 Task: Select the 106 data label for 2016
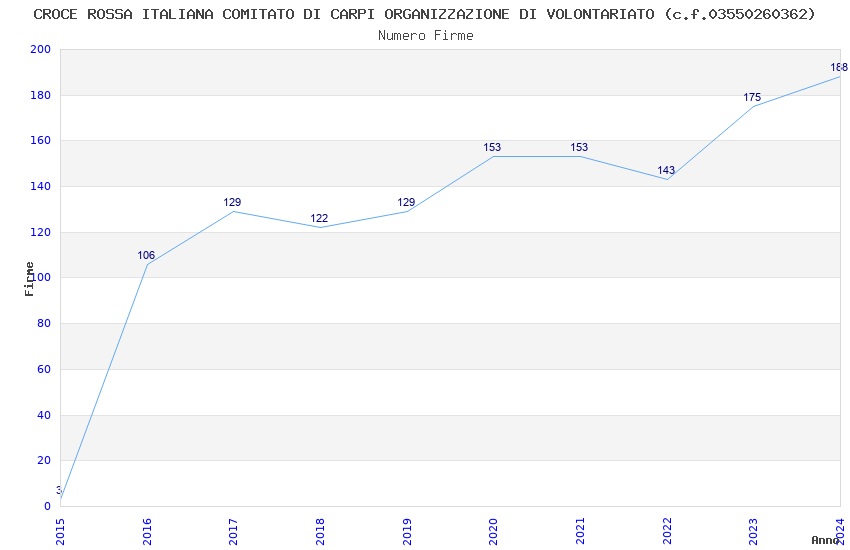pyautogui.click(x=146, y=255)
